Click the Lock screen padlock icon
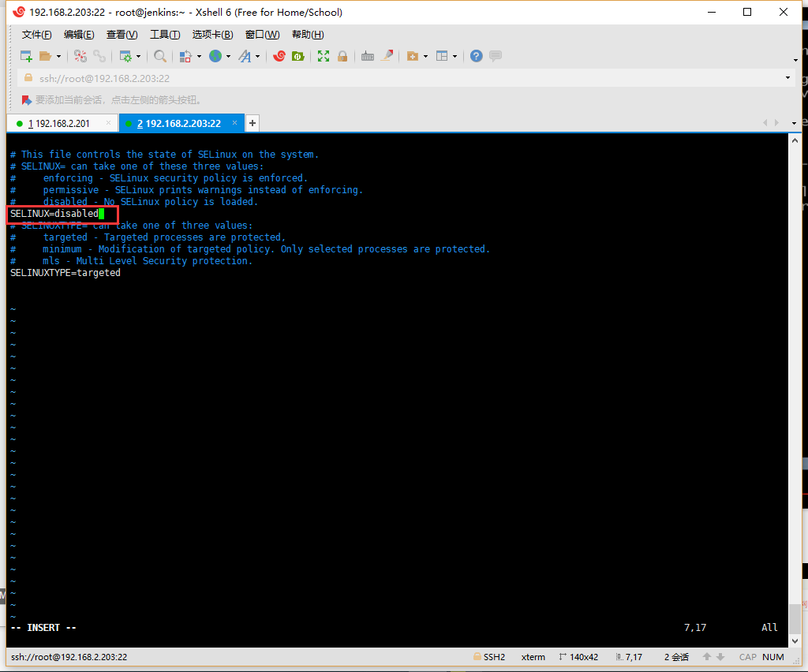Screen dimensions: 808x672 tap(342, 56)
